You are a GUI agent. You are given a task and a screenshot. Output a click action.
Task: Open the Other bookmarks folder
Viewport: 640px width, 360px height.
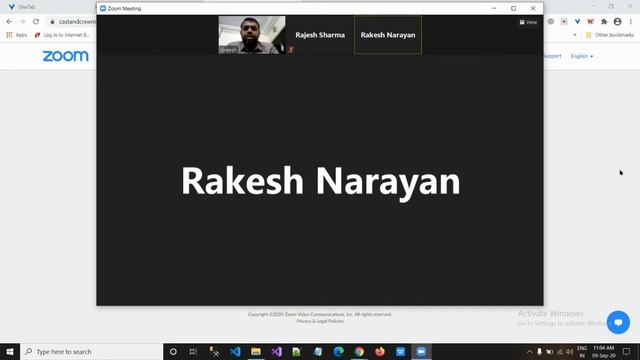point(610,35)
